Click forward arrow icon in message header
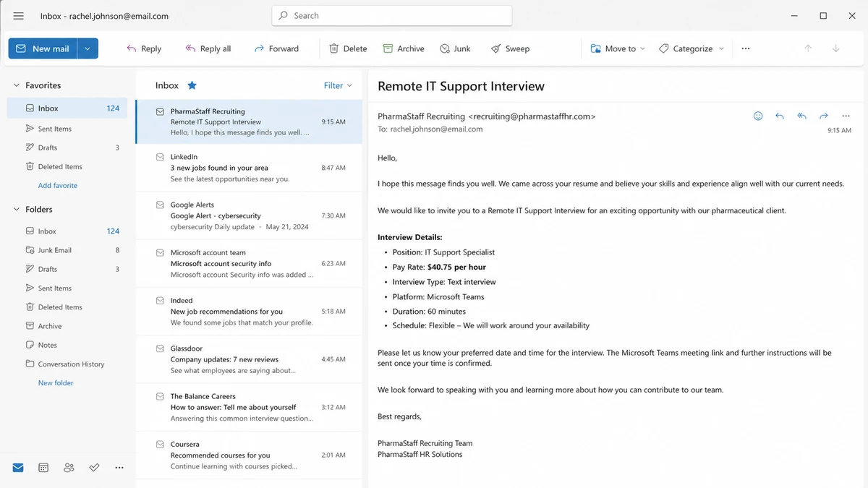 (x=824, y=116)
